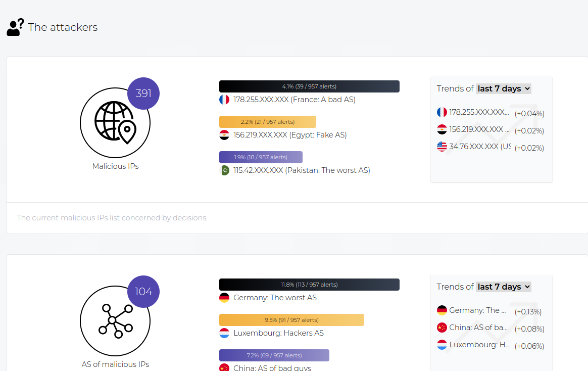Click the attackers silhouette icon in the header
This screenshot has width=588, height=371.
click(x=14, y=26)
